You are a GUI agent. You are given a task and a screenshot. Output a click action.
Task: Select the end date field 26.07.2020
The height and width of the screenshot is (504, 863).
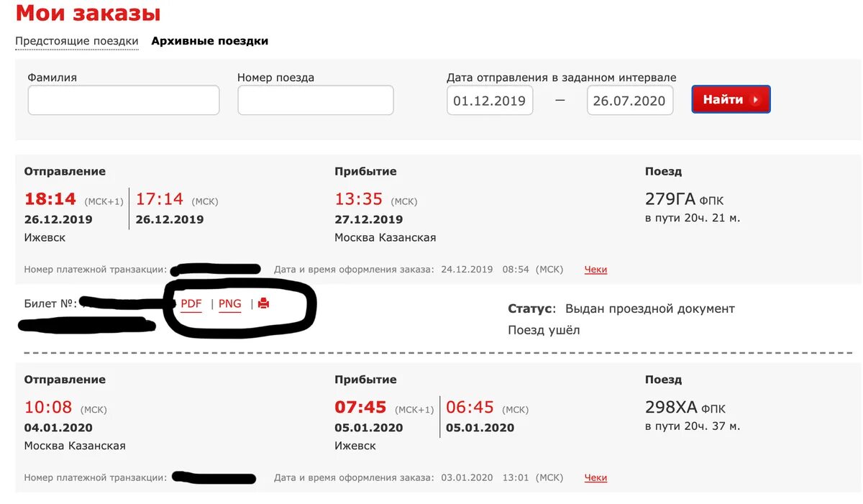pos(630,101)
